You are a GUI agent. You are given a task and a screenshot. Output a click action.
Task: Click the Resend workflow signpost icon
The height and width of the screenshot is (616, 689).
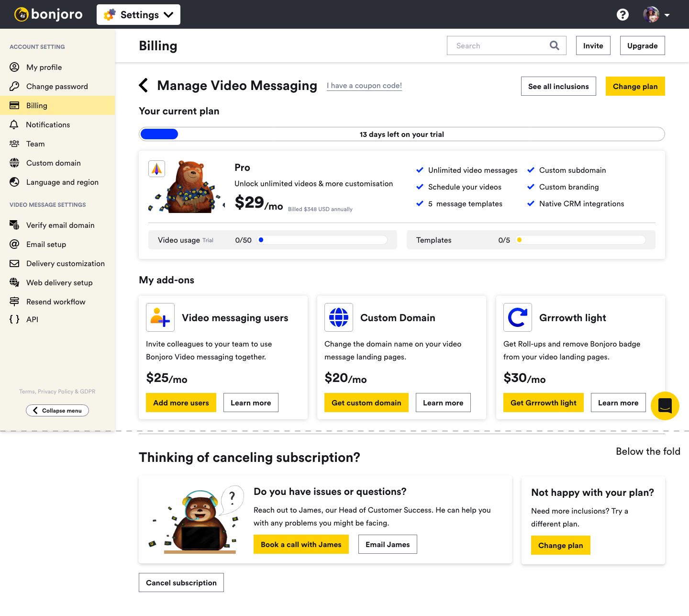pyautogui.click(x=14, y=302)
